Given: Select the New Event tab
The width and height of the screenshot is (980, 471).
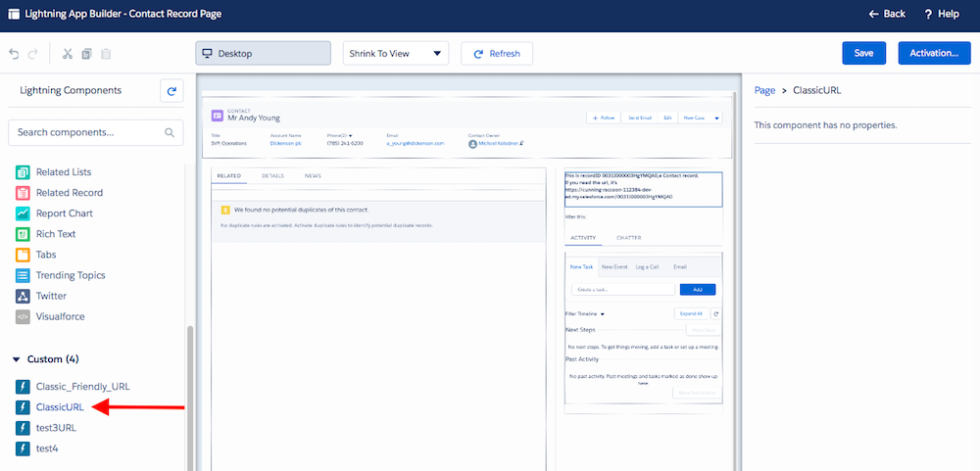Looking at the screenshot, I should tap(614, 266).
